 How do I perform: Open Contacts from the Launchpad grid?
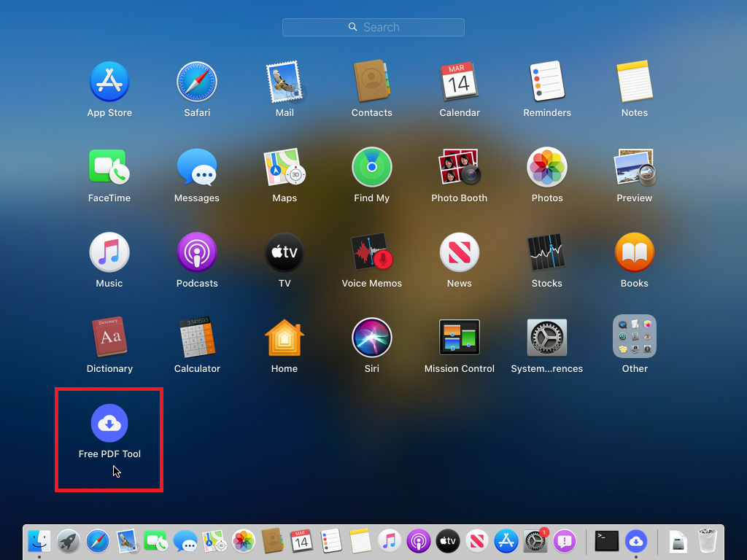(x=371, y=82)
